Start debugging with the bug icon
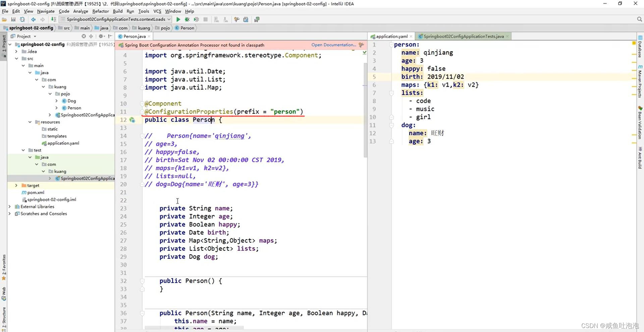Viewport: 644px width, 332px height. 187,19
